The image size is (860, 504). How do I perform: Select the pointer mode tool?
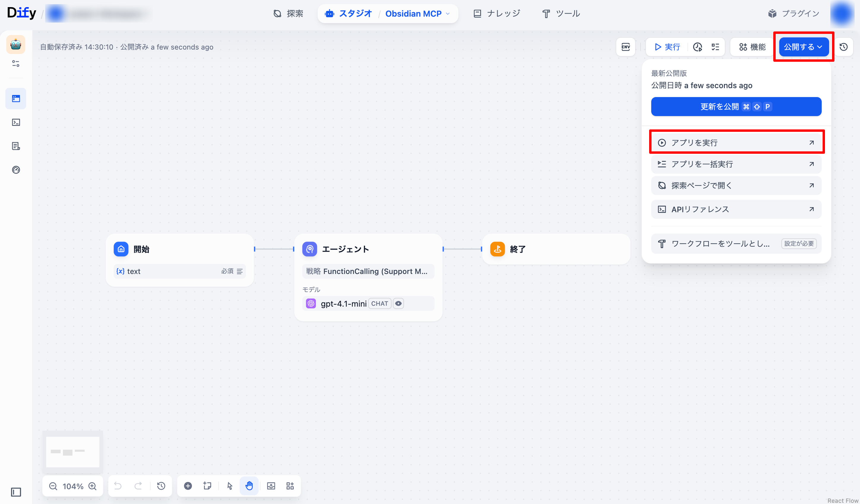[230, 486]
